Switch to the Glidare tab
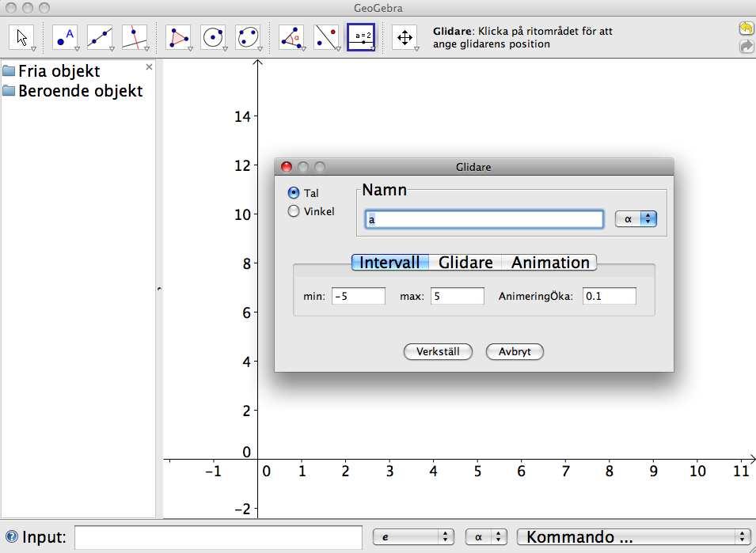 click(x=465, y=263)
